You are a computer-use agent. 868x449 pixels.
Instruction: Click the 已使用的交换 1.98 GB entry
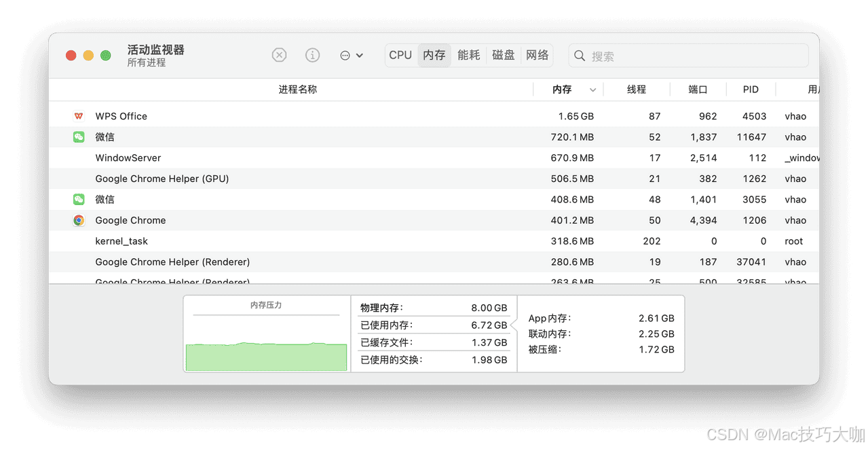(434, 360)
